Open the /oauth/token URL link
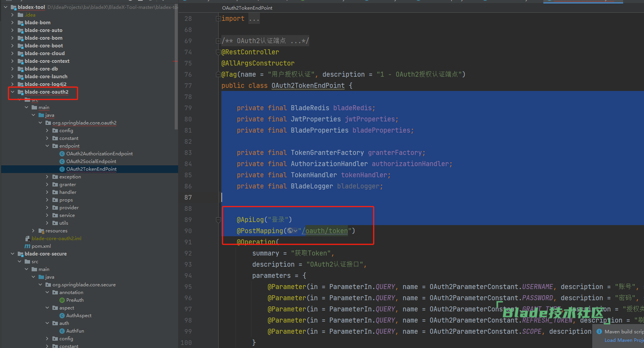The image size is (644, 348). click(325, 231)
